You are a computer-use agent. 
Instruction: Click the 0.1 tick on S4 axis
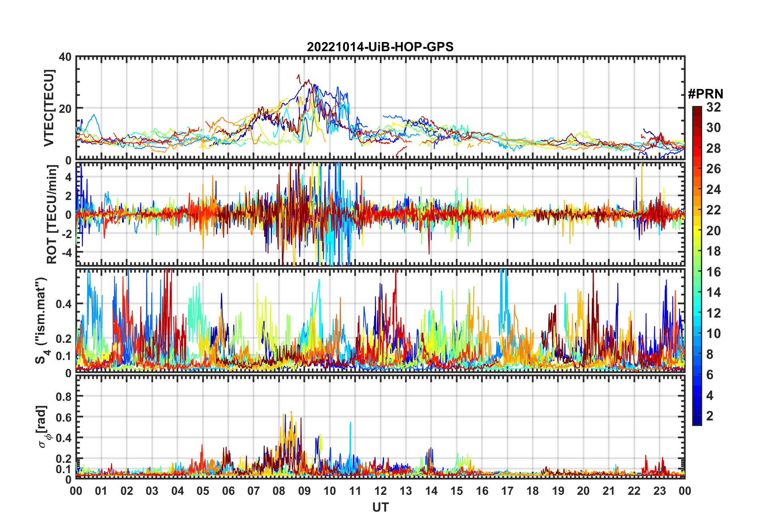tap(64, 356)
